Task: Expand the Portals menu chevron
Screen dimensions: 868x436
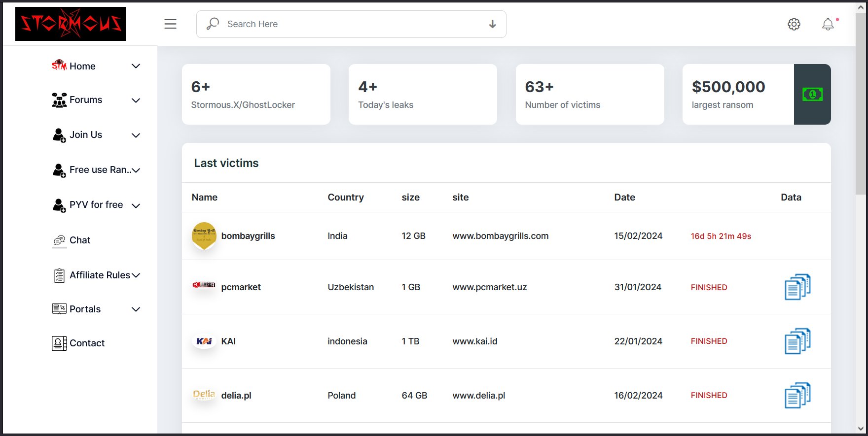Action: pos(136,309)
